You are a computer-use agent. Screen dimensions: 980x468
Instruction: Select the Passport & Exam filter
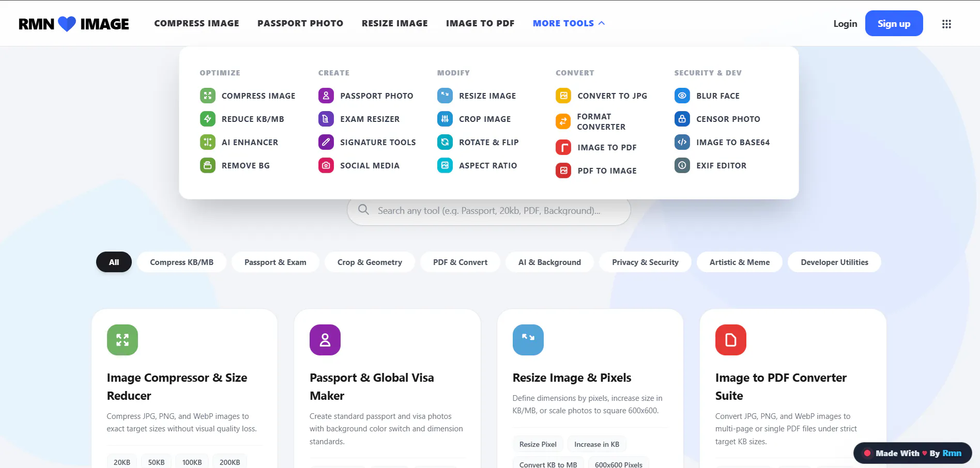click(275, 262)
